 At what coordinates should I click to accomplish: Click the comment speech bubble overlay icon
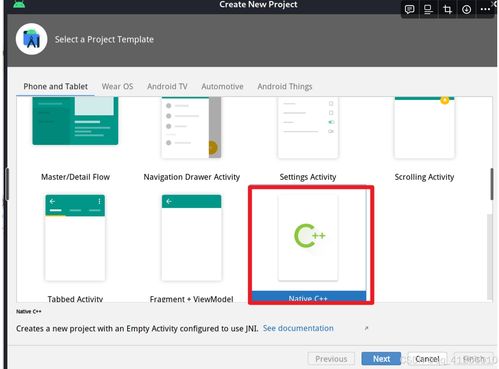(x=409, y=9)
